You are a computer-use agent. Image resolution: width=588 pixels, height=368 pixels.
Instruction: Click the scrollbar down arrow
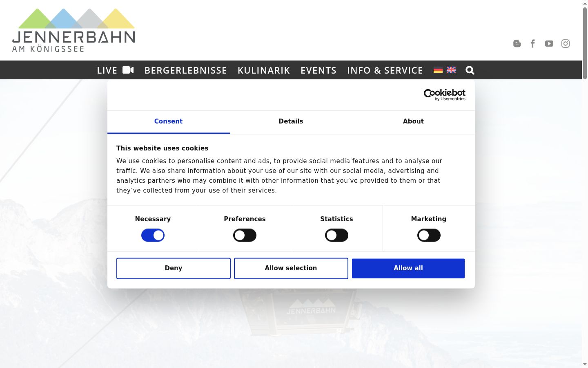coord(585,364)
